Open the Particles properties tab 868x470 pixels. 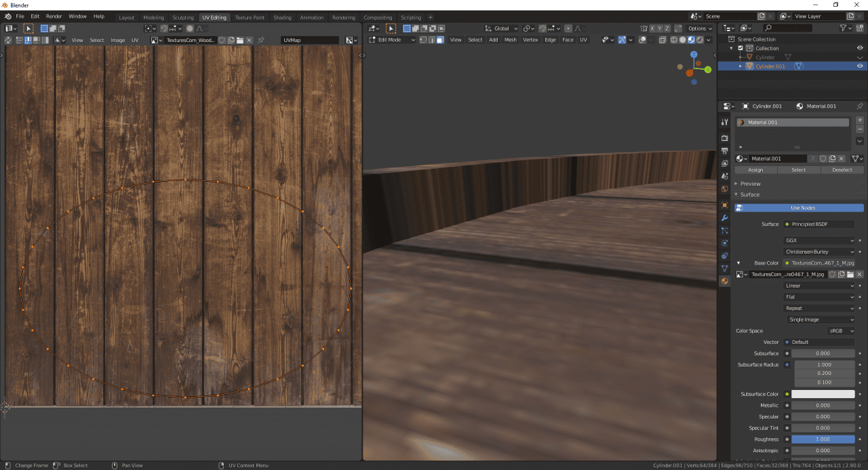pyautogui.click(x=724, y=231)
